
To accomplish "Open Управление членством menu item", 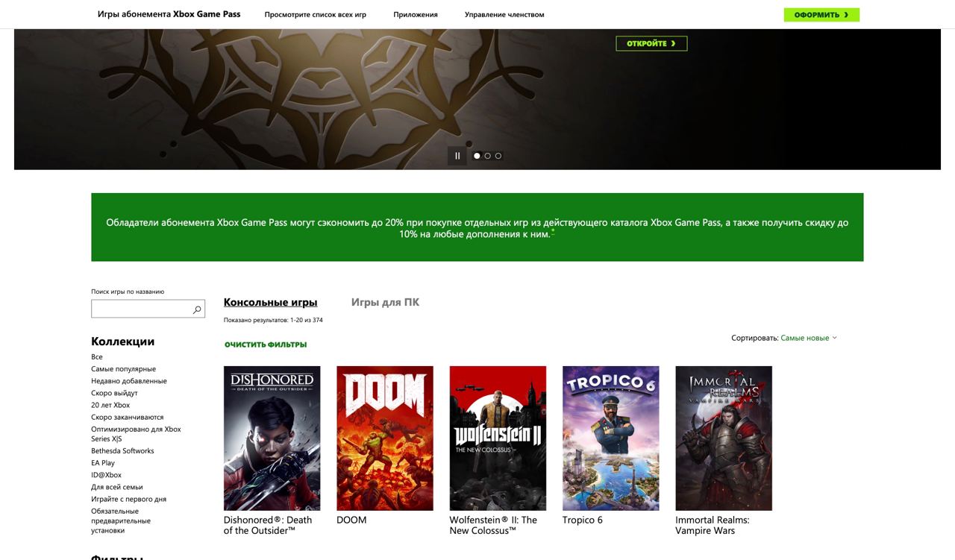I will (504, 14).
